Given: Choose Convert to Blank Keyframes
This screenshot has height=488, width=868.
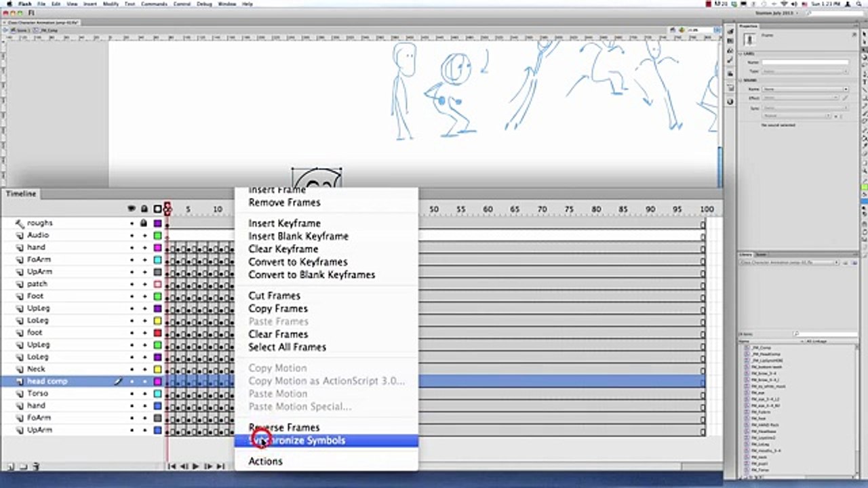Looking at the screenshot, I should coord(326,274).
